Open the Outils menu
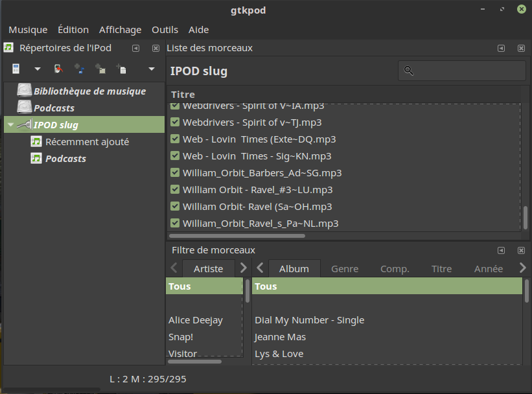This screenshot has height=394, width=532. (x=165, y=30)
